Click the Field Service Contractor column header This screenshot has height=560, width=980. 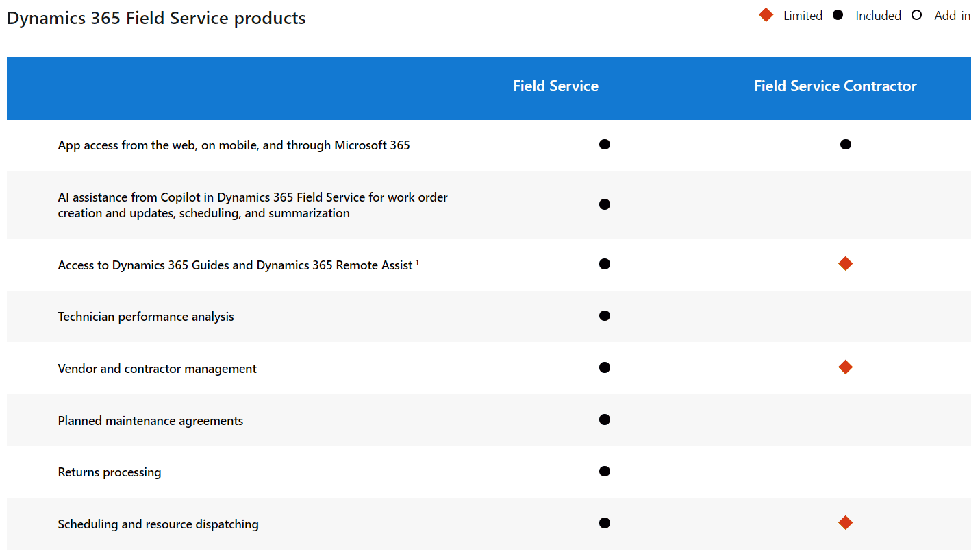tap(835, 86)
